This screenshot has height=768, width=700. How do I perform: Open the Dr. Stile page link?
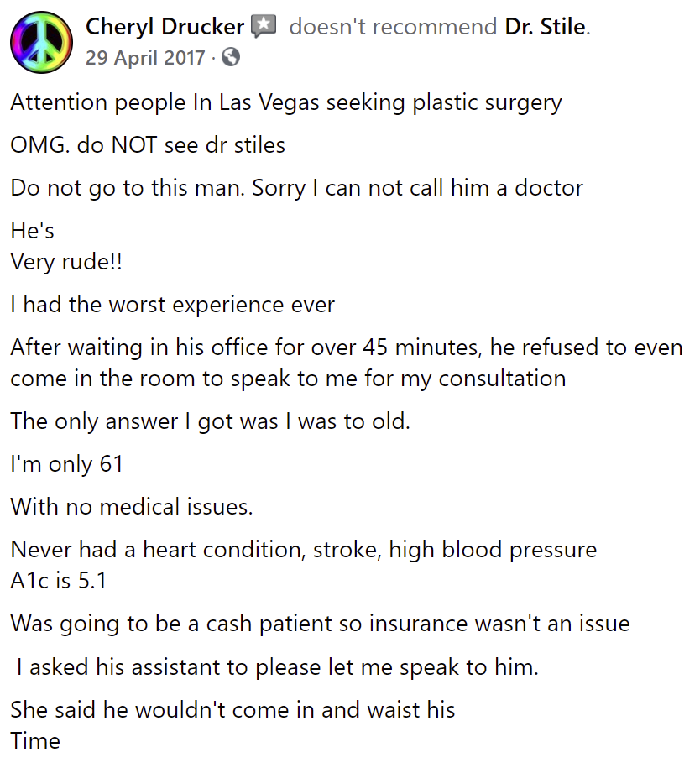[x=546, y=27]
